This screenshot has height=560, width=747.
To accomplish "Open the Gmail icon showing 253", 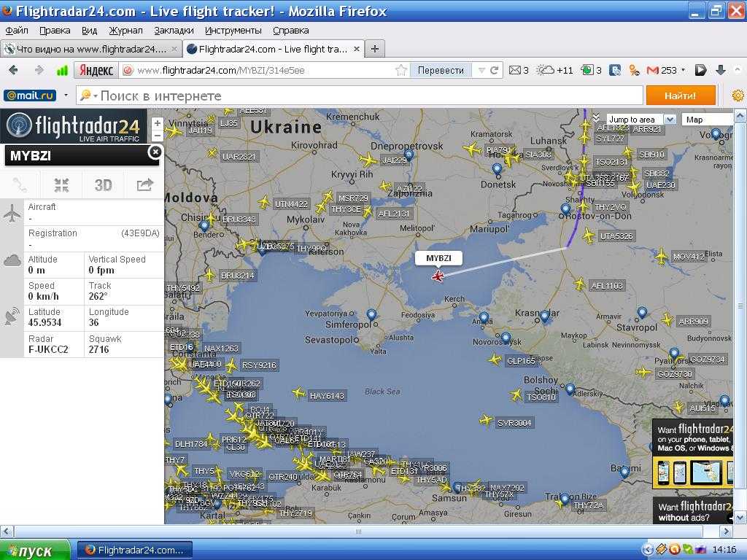I will pyautogui.click(x=652, y=71).
